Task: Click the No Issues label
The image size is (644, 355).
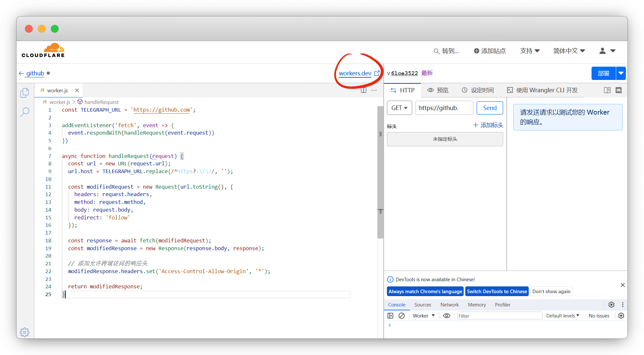Action: pos(599,316)
